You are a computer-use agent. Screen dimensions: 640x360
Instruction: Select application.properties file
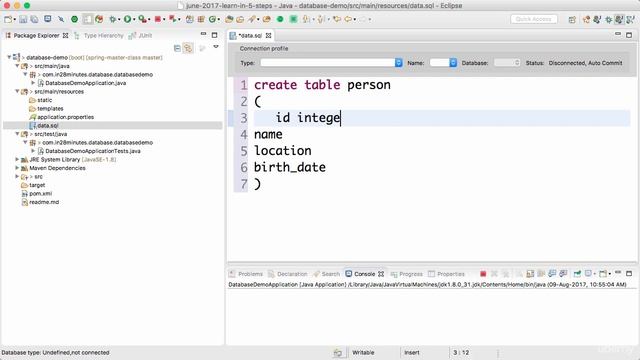[x=65, y=117]
